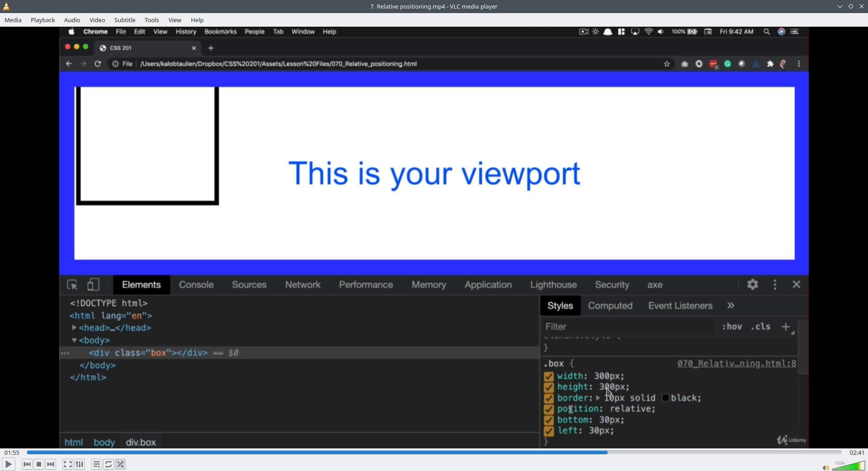The height and width of the screenshot is (471, 868).
Task: Switch to the DevTools Network tab
Action: (303, 285)
